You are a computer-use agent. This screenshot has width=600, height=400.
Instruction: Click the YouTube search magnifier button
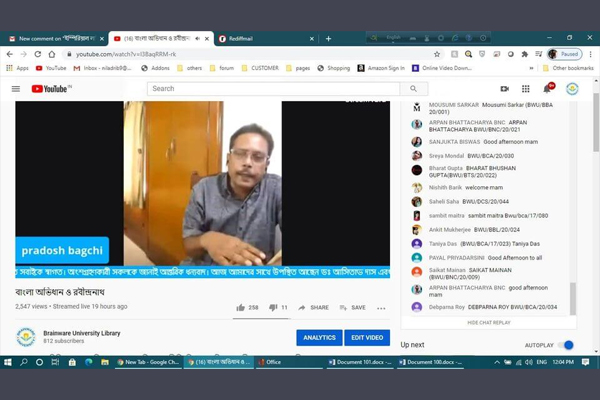click(414, 89)
